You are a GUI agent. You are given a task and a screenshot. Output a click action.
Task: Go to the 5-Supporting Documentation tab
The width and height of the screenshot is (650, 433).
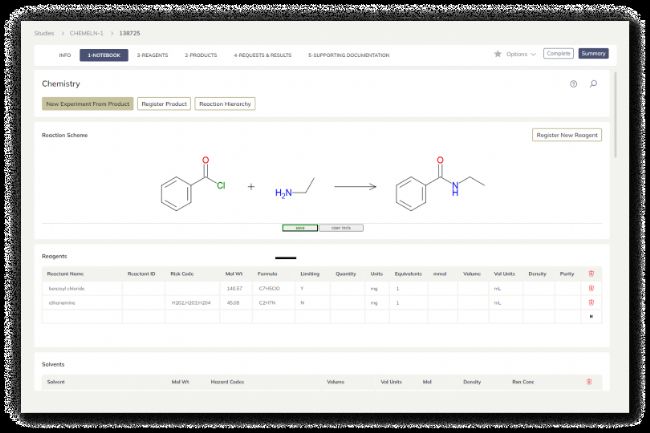coord(348,54)
